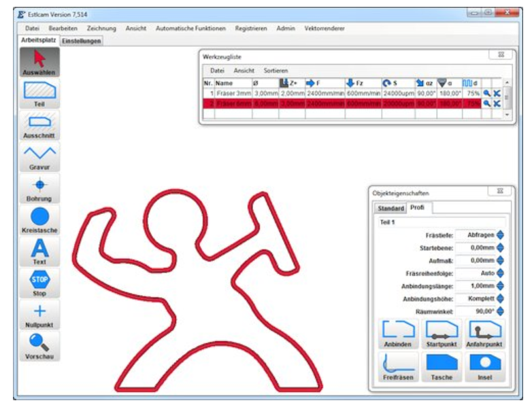This screenshot has height=405, width=532.
Task: Select the Auswählen arrow tool
Action: click(x=39, y=62)
